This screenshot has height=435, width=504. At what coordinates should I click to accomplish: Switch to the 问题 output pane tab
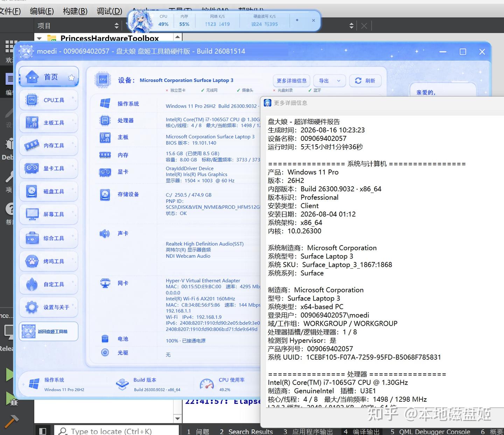tap(198, 431)
